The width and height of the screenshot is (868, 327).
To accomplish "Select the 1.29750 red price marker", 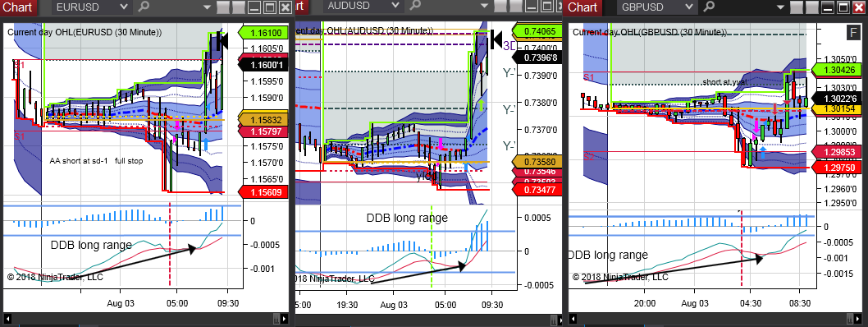I will [837, 168].
